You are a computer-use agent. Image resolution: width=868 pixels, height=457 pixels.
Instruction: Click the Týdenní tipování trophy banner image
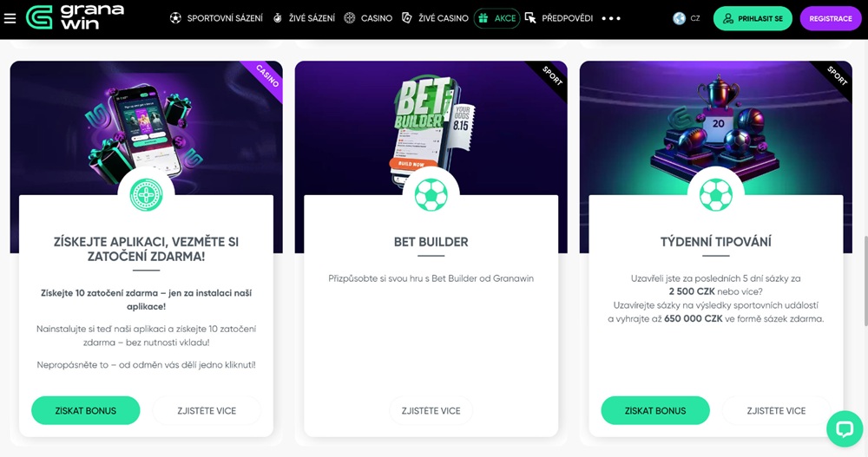716,127
